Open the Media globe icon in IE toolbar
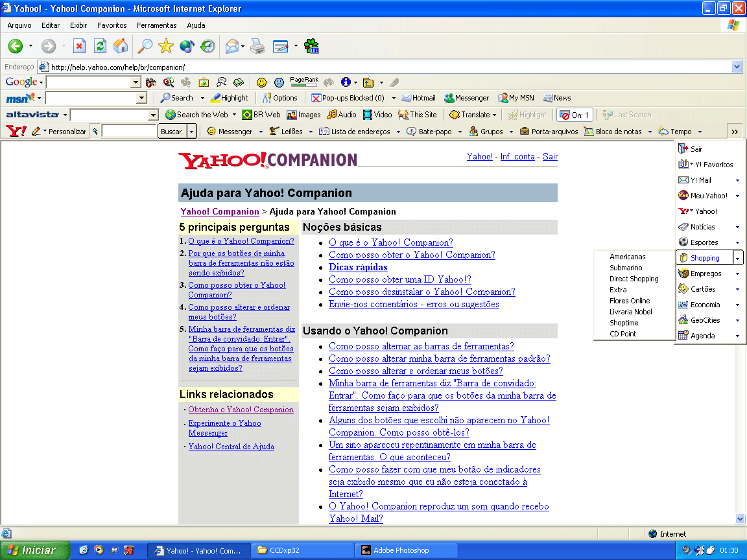 pos(187,46)
